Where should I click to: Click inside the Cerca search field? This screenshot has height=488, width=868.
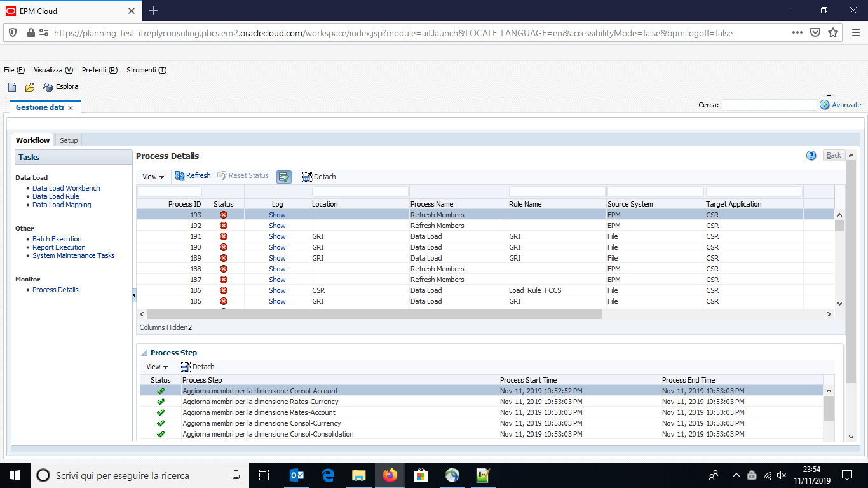click(769, 104)
